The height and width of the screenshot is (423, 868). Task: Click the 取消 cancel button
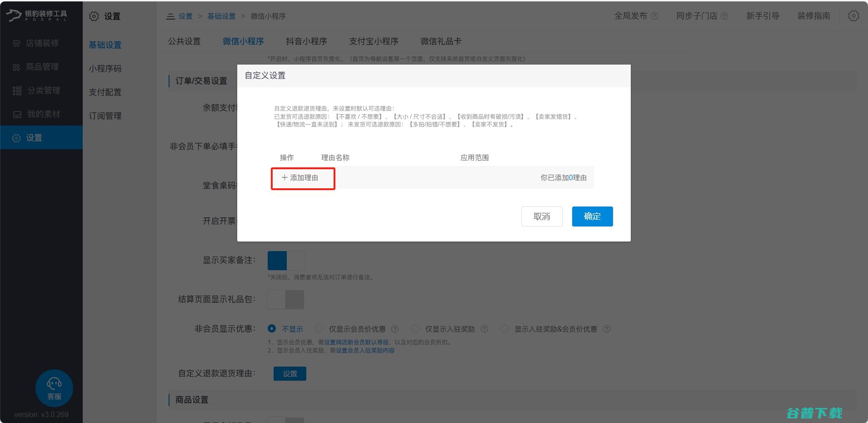pos(542,217)
